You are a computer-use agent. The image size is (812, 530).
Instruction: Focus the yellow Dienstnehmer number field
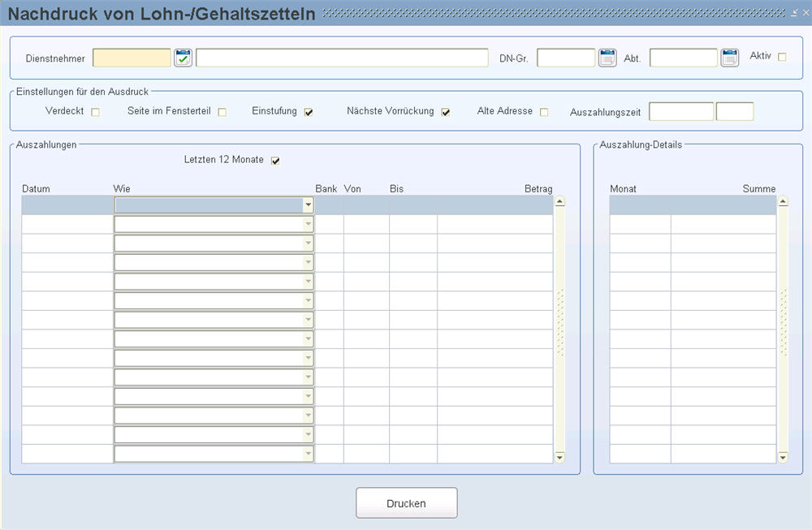point(132,58)
